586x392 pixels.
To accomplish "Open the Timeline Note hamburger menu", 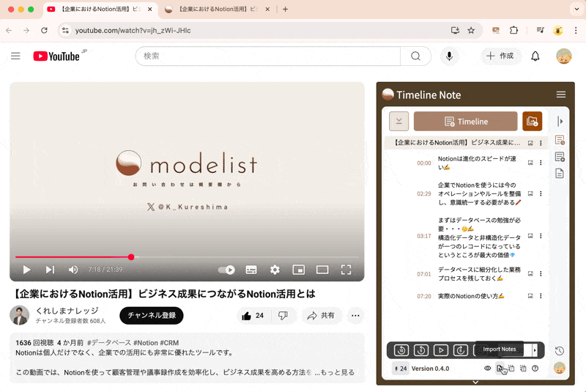I will coord(561,95).
